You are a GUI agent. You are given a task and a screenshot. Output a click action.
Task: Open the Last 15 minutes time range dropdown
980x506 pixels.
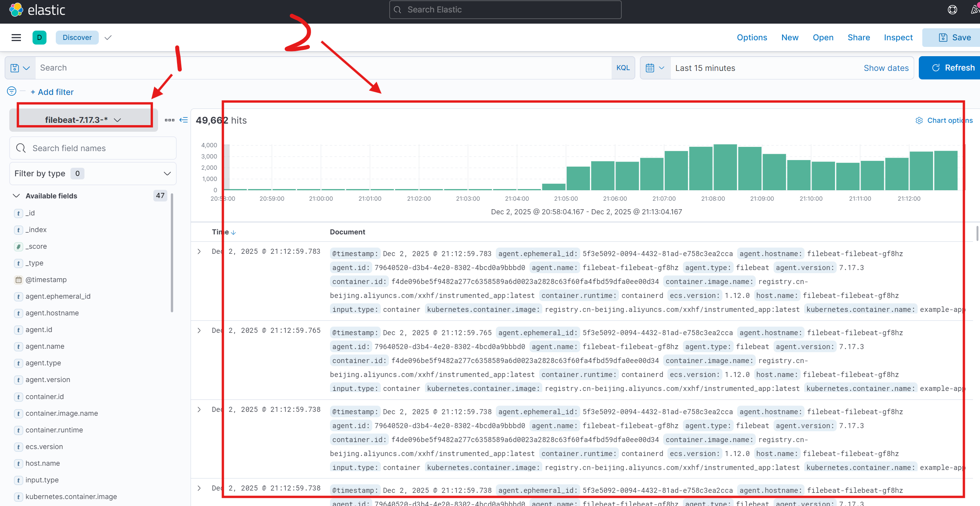coord(705,67)
